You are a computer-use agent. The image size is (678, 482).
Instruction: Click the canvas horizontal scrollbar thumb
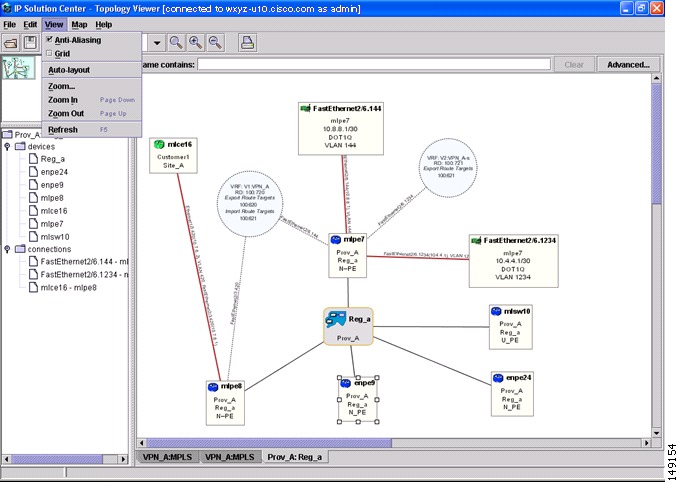269,443
